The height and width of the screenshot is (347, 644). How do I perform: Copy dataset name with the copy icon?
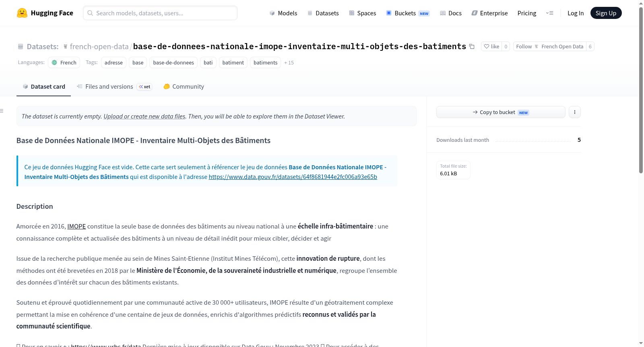click(x=472, y=47)
